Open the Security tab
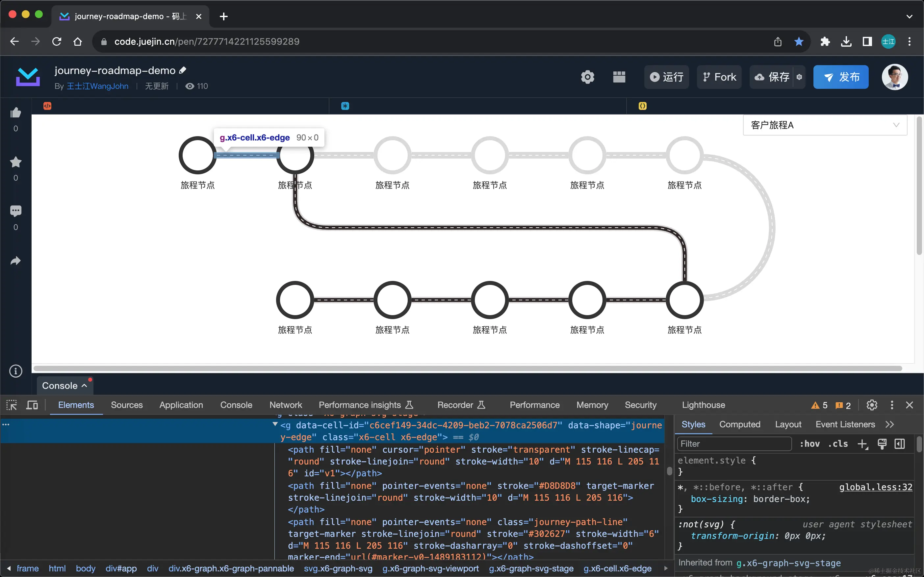Viewport: 924px width, 577px height. click(x=640, y=405)
